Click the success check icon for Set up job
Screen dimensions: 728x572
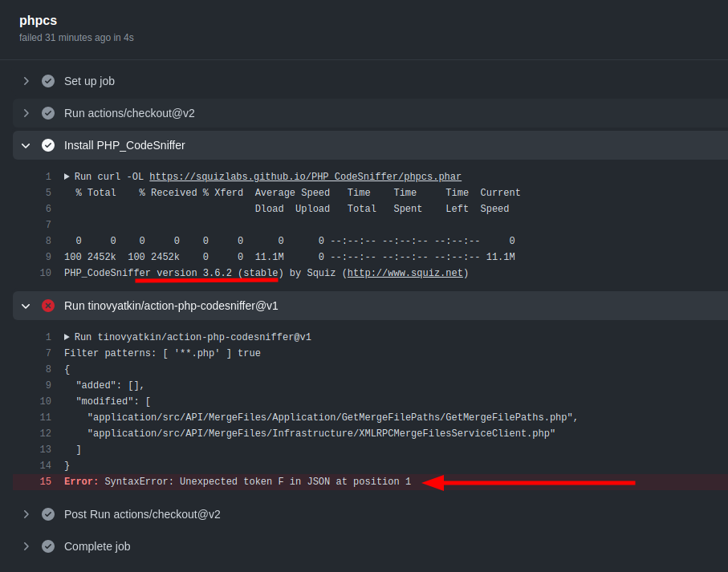[48, 81]
